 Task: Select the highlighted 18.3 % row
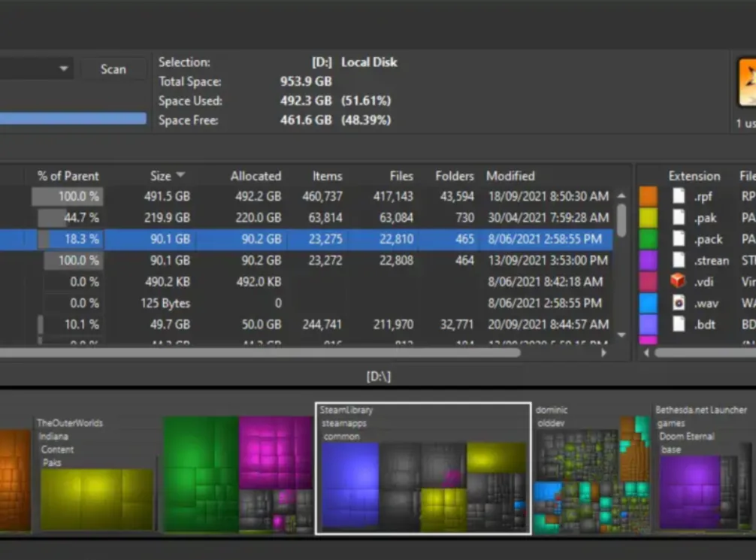(x=306, y=239)
